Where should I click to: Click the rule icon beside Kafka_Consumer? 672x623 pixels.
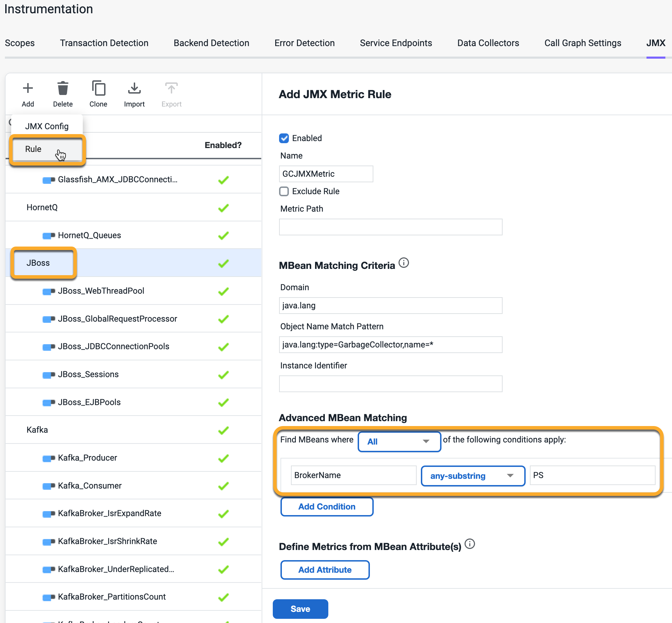click(49, 486)
